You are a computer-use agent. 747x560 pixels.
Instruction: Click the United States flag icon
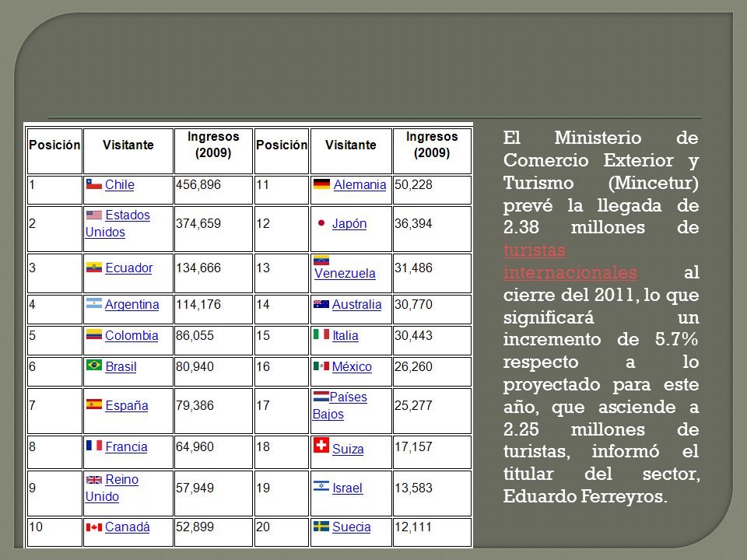94,215
